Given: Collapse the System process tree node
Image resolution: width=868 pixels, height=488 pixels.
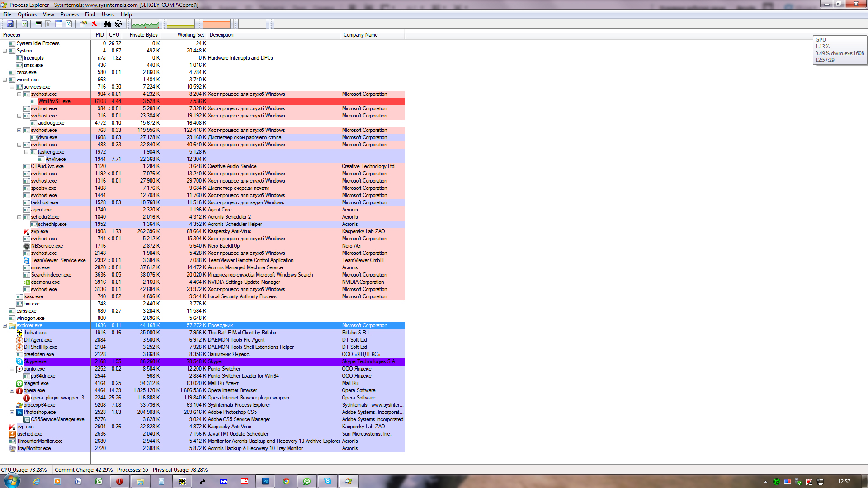Looking at the screenshot, I should [x=5, y=51].
